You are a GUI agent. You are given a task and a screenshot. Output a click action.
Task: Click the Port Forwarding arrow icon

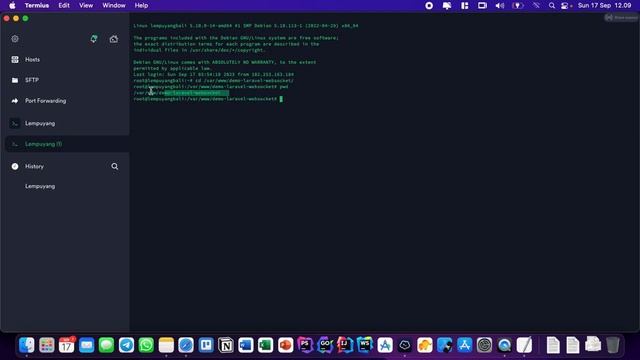coord(15,101)
